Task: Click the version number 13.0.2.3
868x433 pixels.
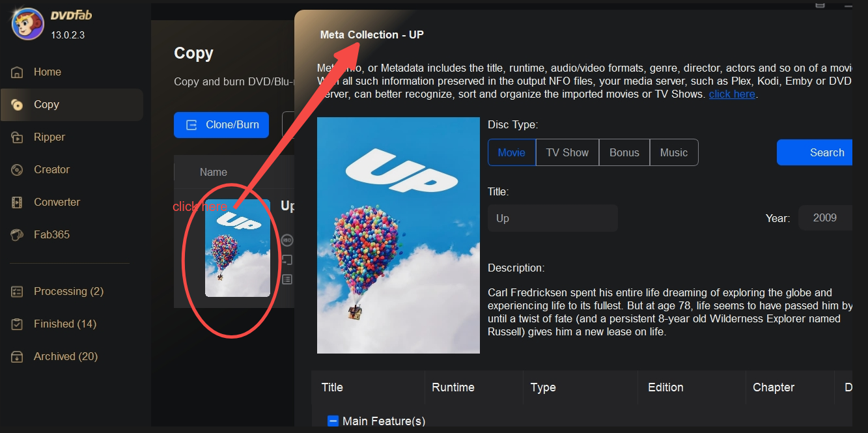Action: pos(68,35)
